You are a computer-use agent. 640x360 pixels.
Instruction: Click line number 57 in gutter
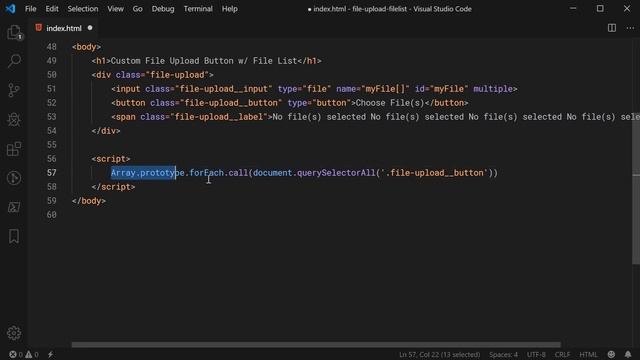pos(51,173)
